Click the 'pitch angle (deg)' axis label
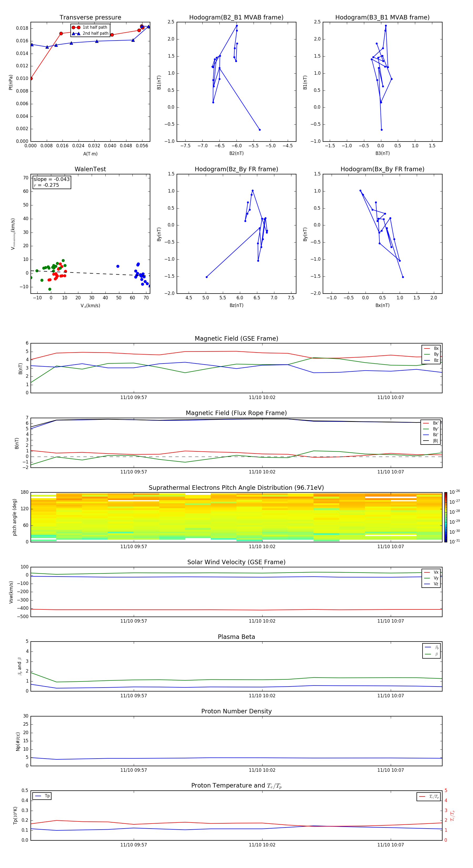The height and width of the screenshot is (868, 473). 14,517
